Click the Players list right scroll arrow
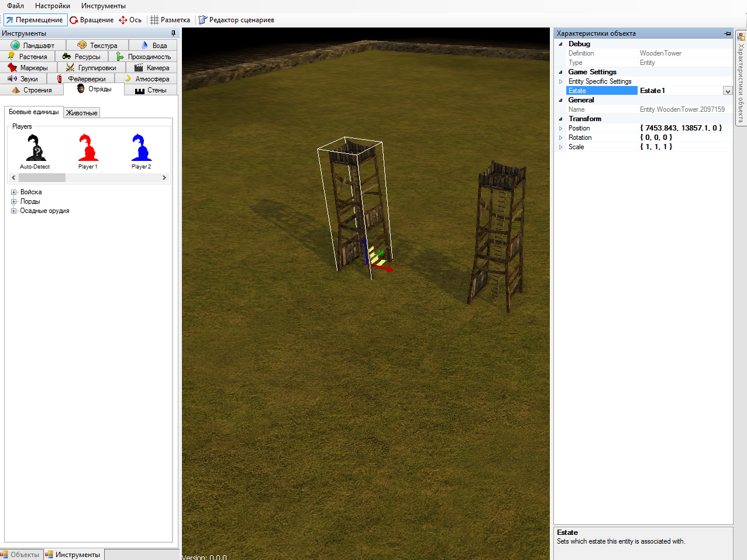This screenshot has height=560, width=747. click(x=164, y=177)
